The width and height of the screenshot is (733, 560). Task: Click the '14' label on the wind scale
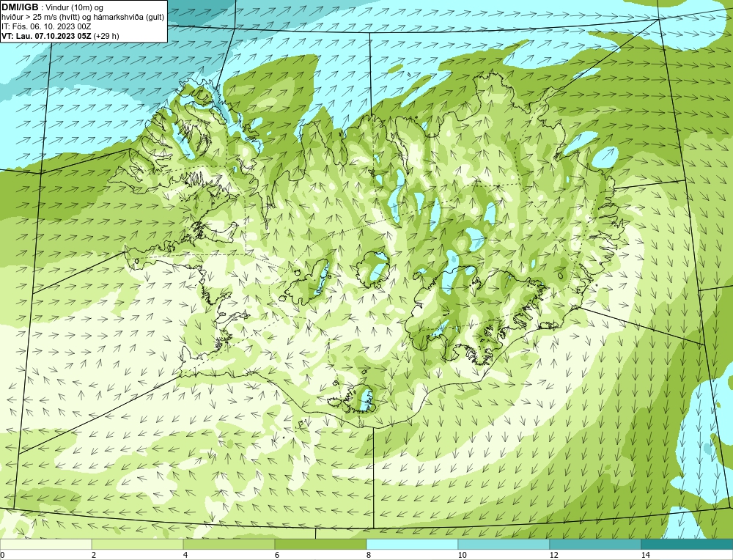[x=646, y=555]
